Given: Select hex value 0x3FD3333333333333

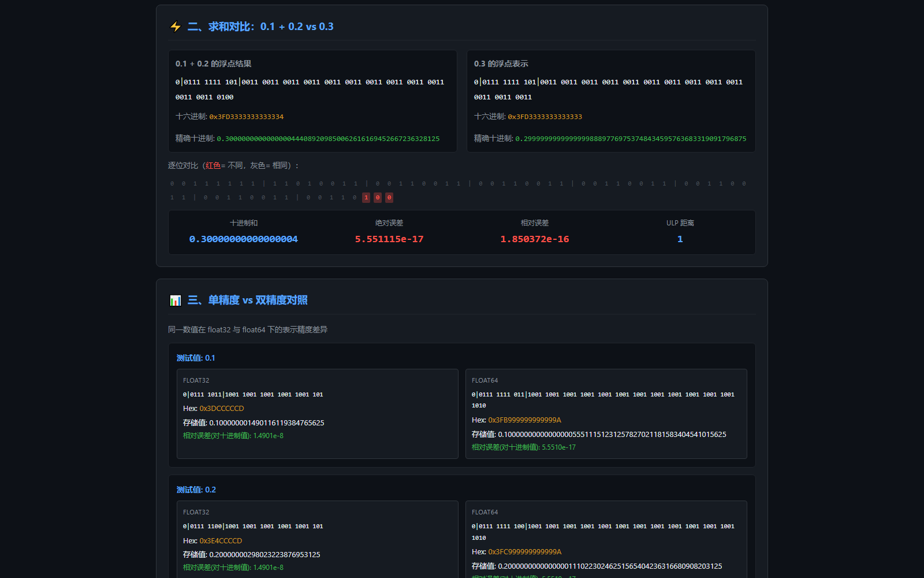Looking at the screenshot, I should point(545,117).
